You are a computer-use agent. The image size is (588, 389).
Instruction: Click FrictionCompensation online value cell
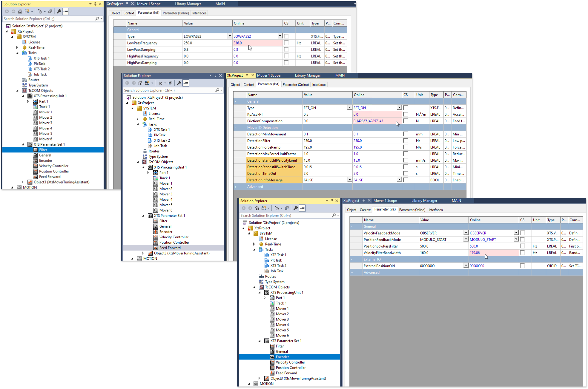pyautogui.click(x=377, y=121)
